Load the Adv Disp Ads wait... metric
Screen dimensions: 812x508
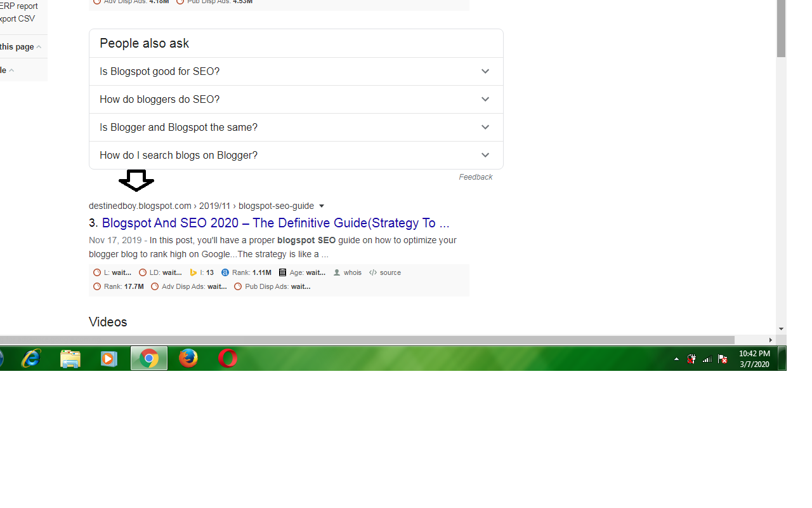(x=189, y=286)
